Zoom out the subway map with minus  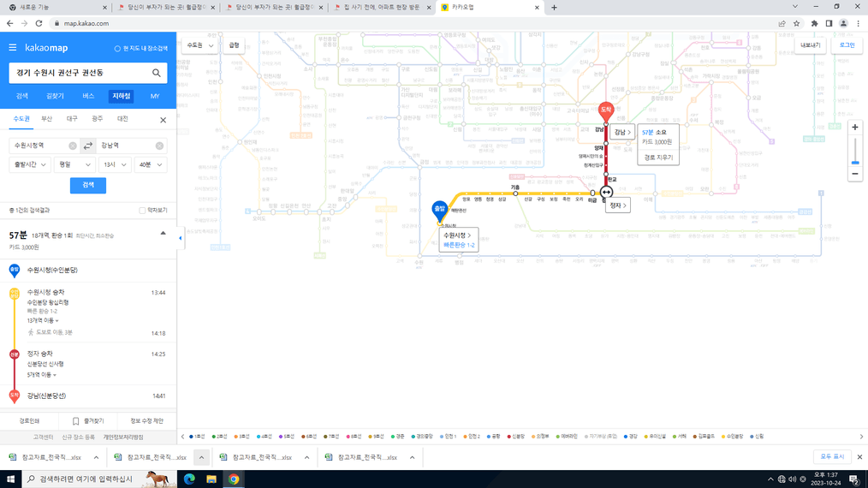click(x=854, y=174)
